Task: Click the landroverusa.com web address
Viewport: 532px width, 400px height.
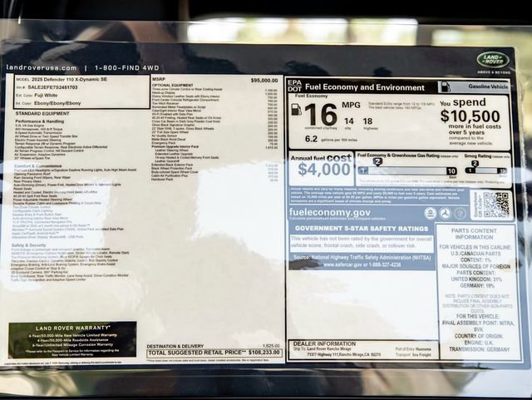Action: (x=42, y=67)
